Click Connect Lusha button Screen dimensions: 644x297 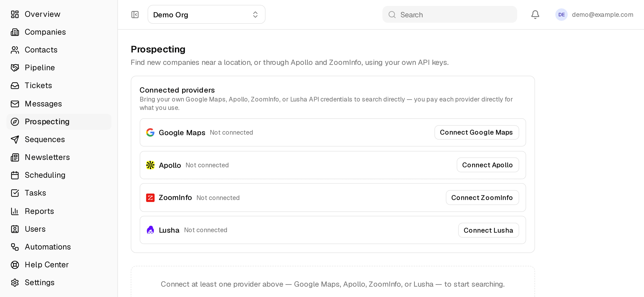[x=489, y=230]
